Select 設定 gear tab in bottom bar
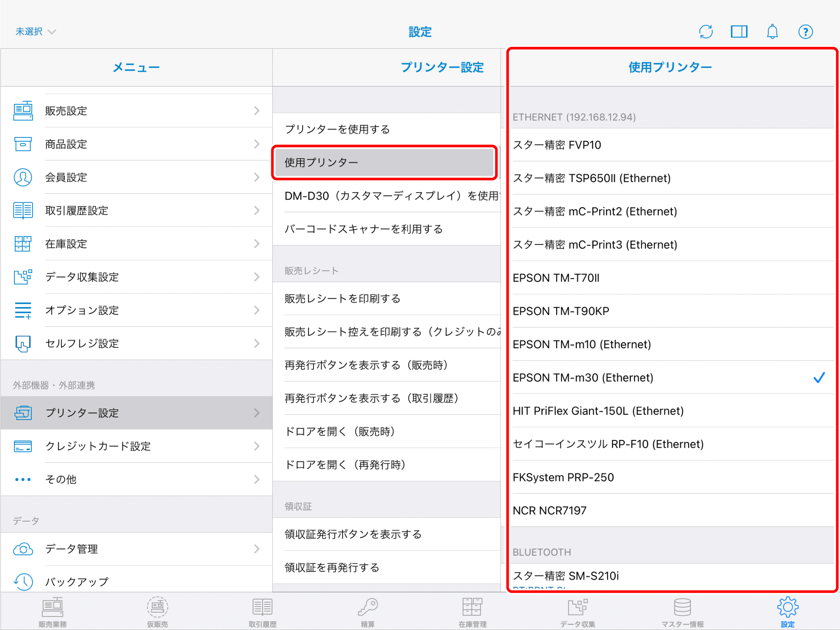 tap(788, 613)
